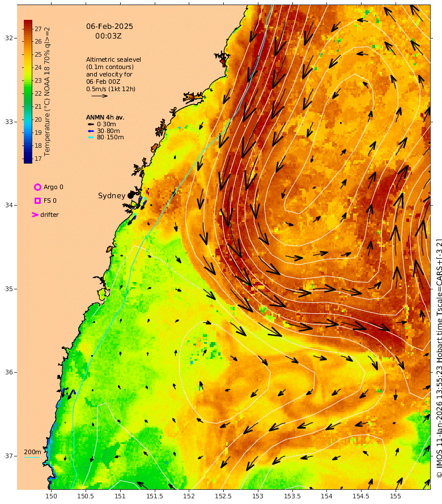The width and height of the screenshot is (442, 504).
Task: Click the -32 latitude tick label
Action: tap(8, 38)
